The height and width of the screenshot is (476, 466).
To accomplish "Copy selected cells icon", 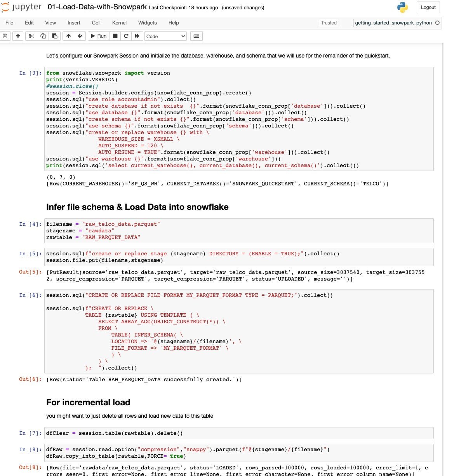I will tap(43, 36).
